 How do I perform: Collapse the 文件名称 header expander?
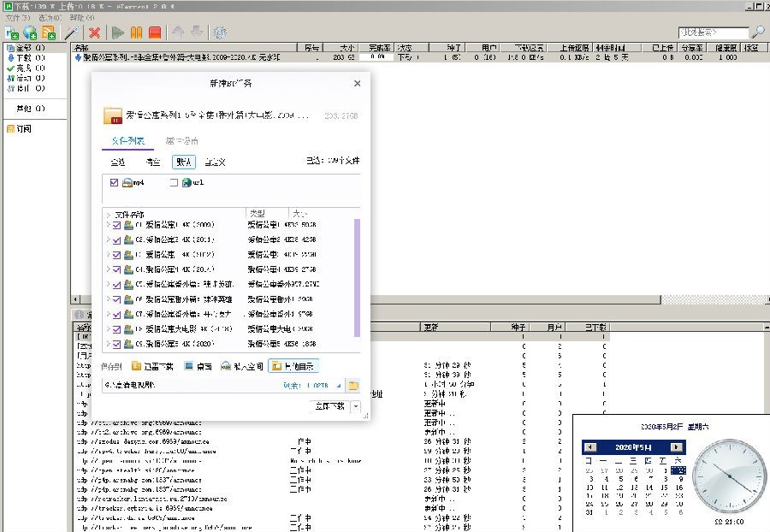[108, 215]
